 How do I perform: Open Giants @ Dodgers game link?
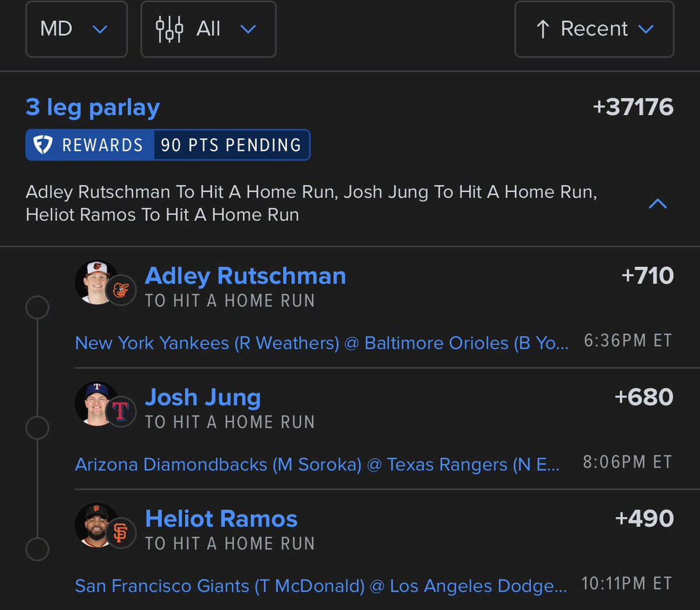point(321,586)
